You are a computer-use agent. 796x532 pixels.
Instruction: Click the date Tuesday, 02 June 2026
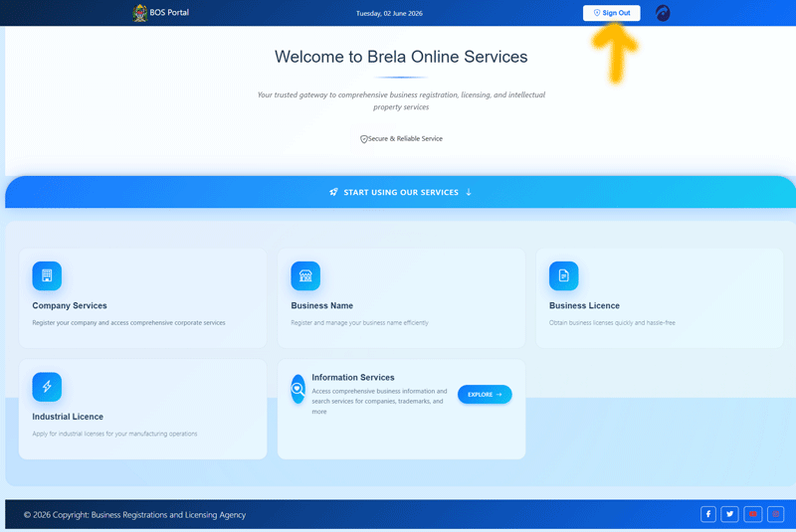coord(389,13)
